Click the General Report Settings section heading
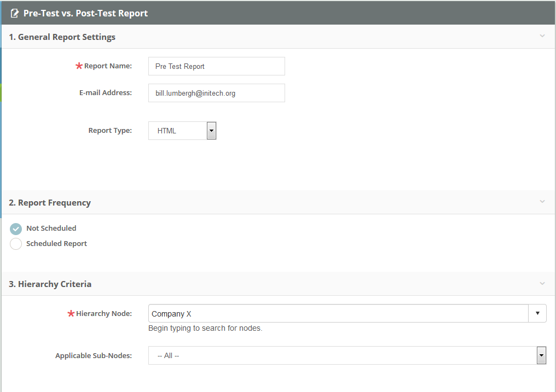This screenshot has width=556, height=392. click(62, 37)
